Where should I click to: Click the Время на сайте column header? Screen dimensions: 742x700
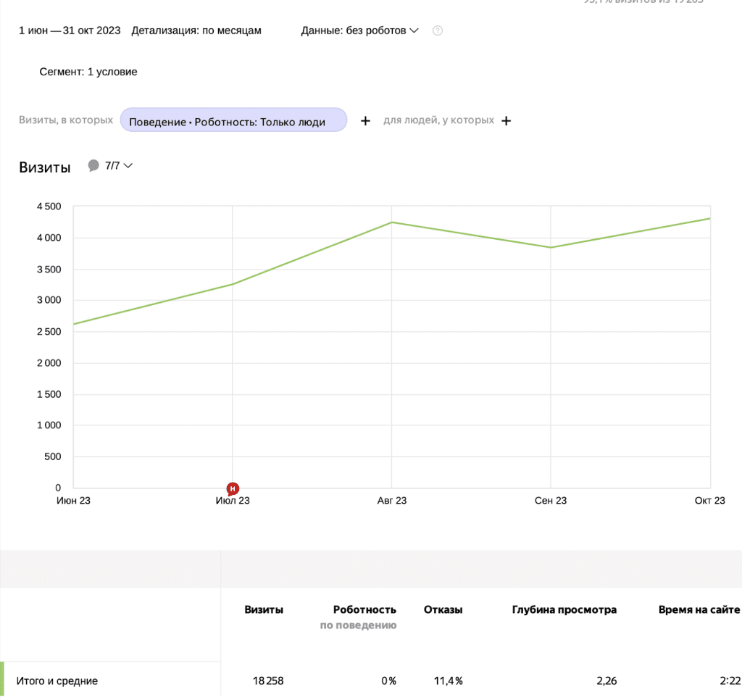699,609
